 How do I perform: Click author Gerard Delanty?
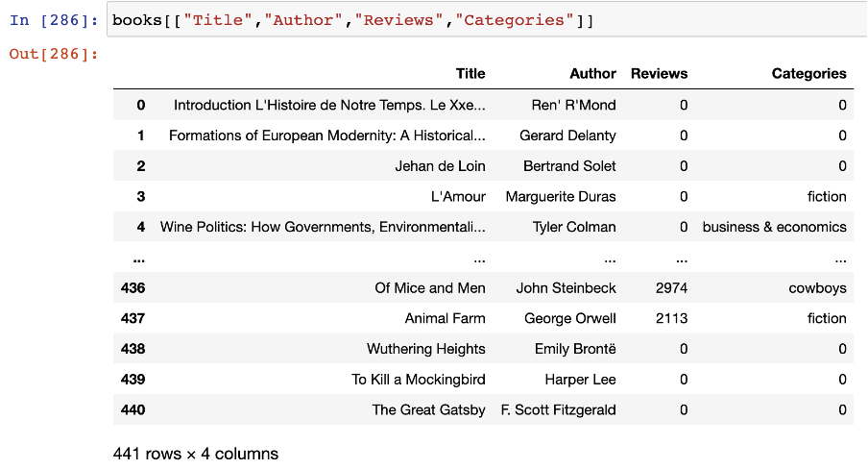567,136
